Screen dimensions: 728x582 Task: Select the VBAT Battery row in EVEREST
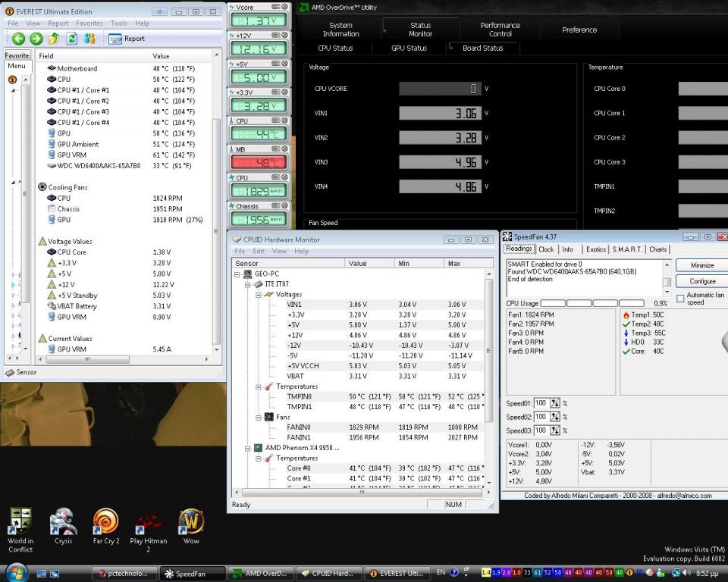(124, 306)
